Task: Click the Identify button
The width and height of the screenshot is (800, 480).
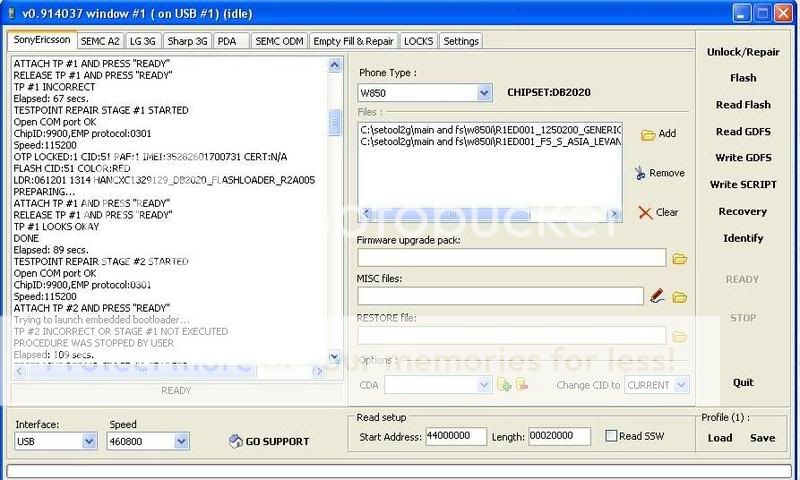Action: coord(742,238)
